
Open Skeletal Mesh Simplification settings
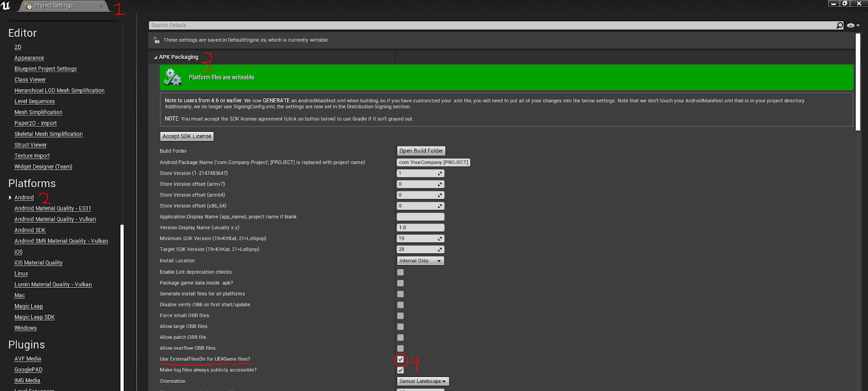click(49, 134)
